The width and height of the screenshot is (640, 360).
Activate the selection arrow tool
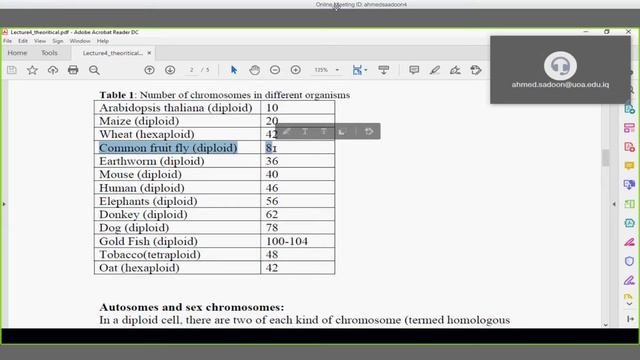[x=234, y=70]
